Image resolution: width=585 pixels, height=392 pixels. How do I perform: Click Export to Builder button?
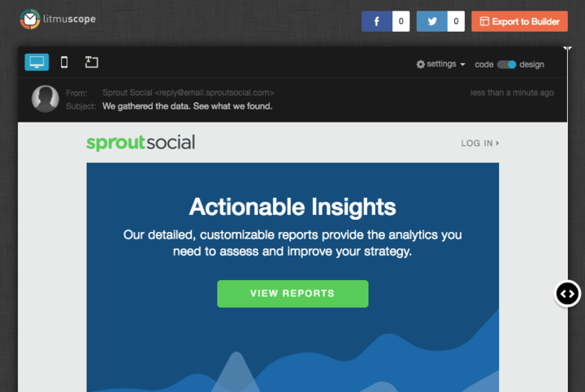click(x=519, y=22)
